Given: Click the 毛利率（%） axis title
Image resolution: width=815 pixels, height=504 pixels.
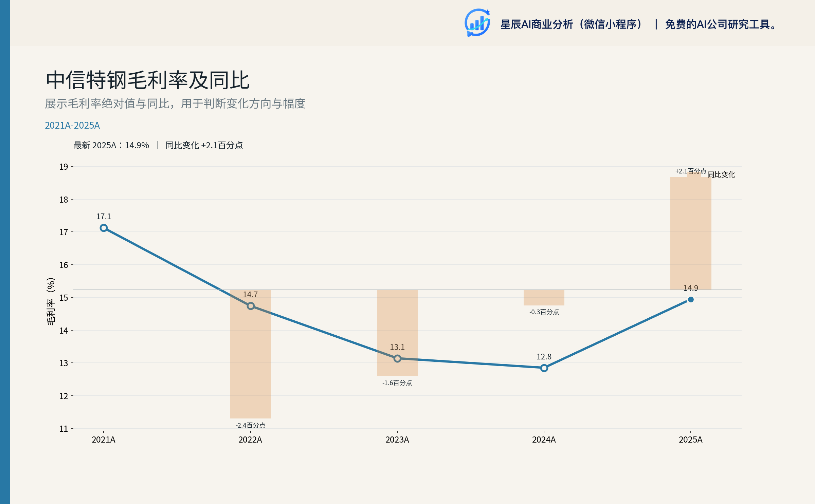Looking at the screenshot, I should click(51, 302).
